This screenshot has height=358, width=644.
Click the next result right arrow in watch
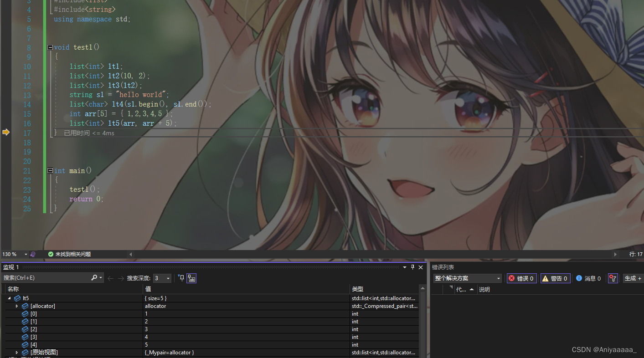click(x=121, y=278)
